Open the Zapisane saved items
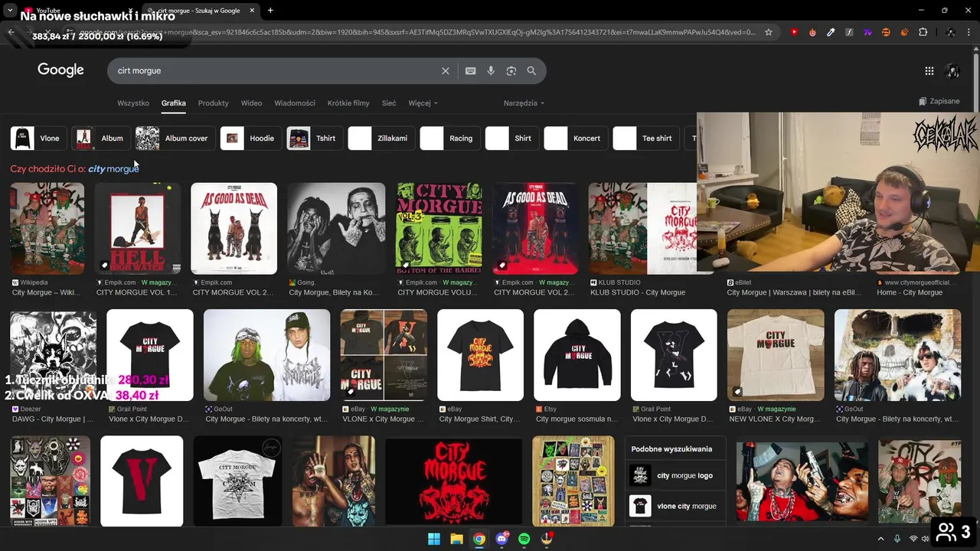 point(939,101)
